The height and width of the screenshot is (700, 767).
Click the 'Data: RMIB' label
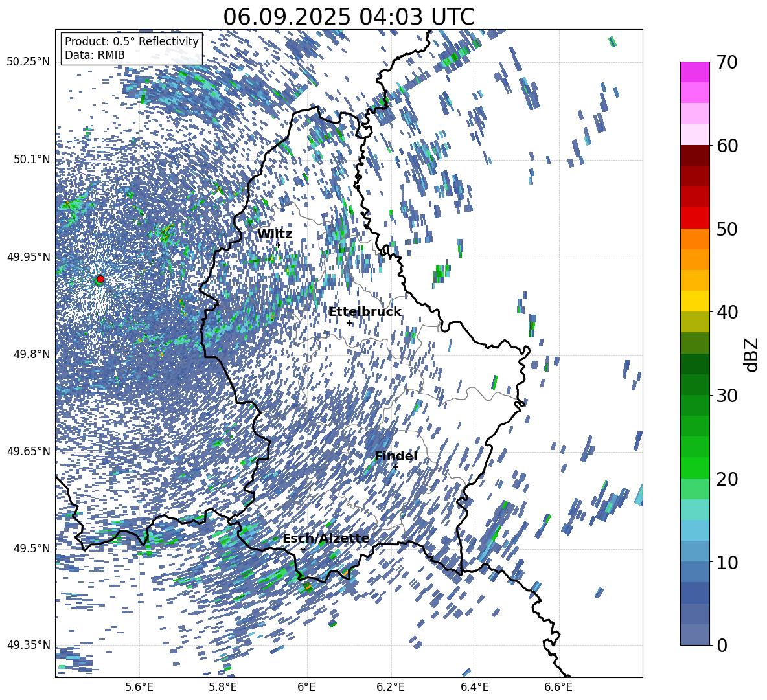click(x=95, y=55)
